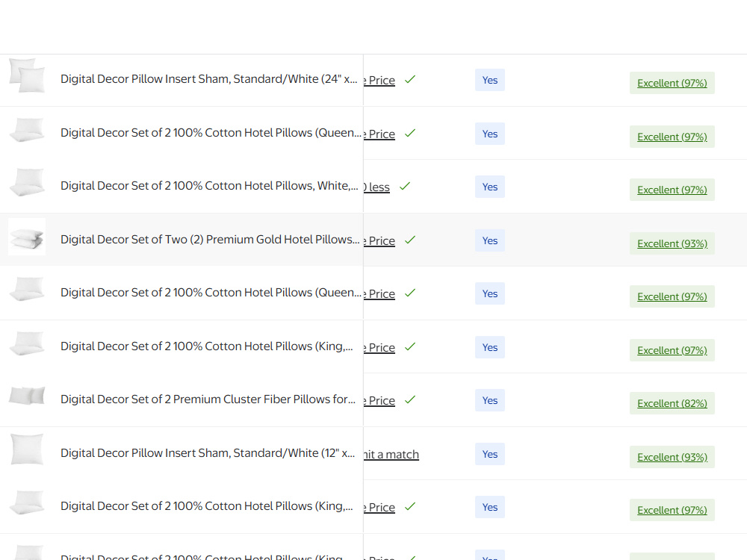Viewport: 747px width, 560px height.
Task: Click green checkmark in Hotel Pillows, White row
Action: click(x=404, y=186)
